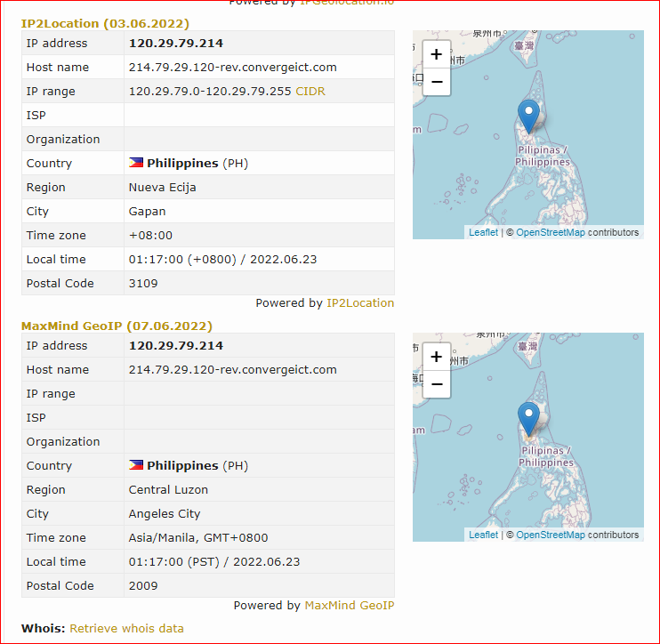Click the IP2Location (03.06.2022) heading
The height and width of the screenshot is (644, 660).
coord(105,23)
